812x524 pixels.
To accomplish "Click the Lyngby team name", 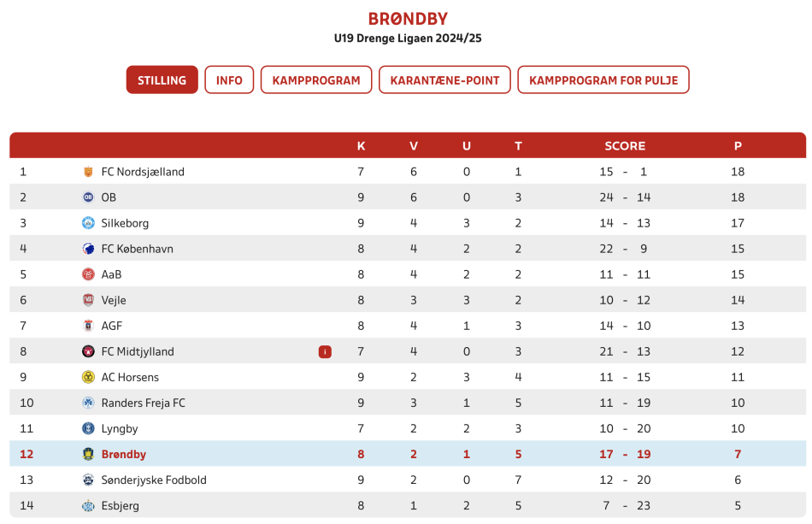I will 120,429.
